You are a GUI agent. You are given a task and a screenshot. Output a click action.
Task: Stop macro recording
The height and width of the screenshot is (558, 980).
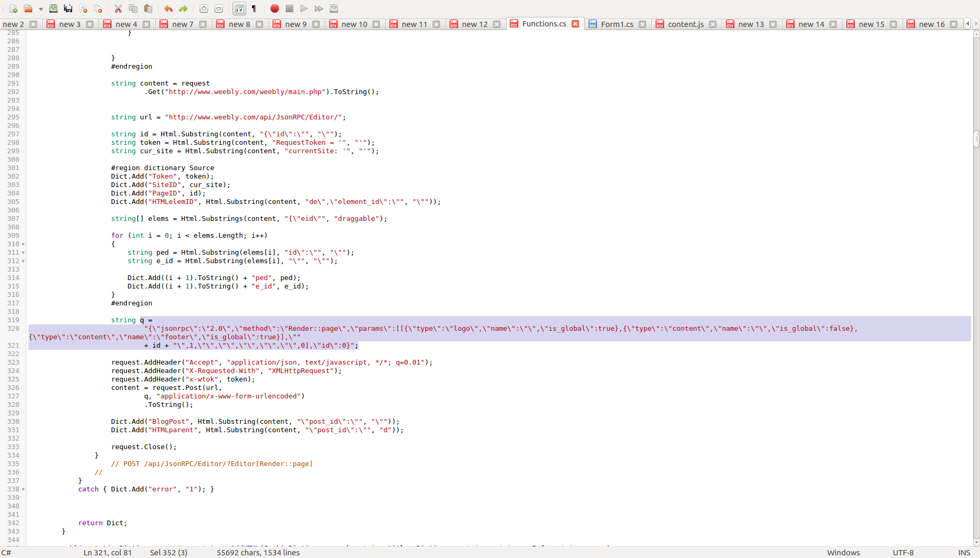pyautogui.click(x=290, y=8)
